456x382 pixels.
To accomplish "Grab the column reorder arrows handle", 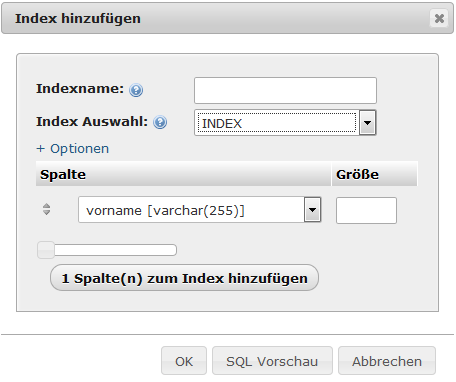I will coord(46,209).
